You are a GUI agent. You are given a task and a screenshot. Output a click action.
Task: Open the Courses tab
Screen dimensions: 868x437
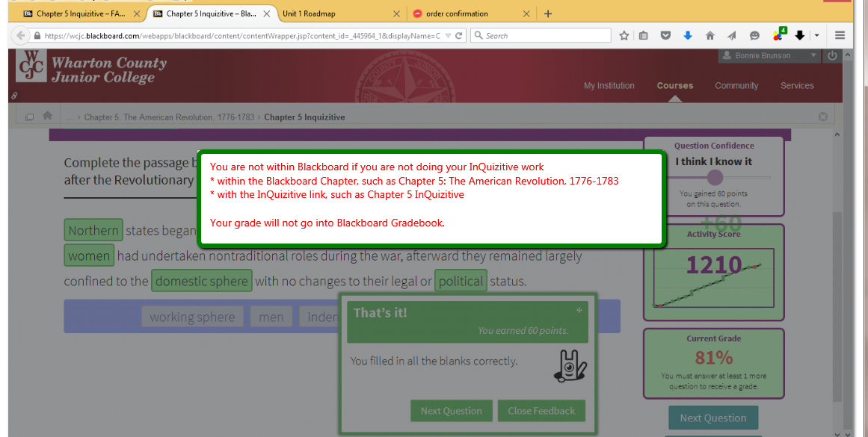tap(675, 86)
